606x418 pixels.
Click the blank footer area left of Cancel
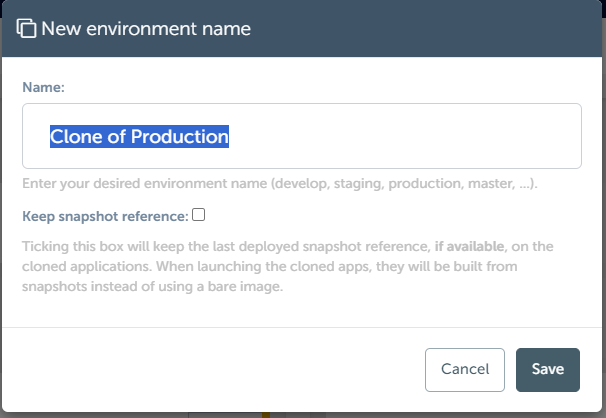[200, 369]
